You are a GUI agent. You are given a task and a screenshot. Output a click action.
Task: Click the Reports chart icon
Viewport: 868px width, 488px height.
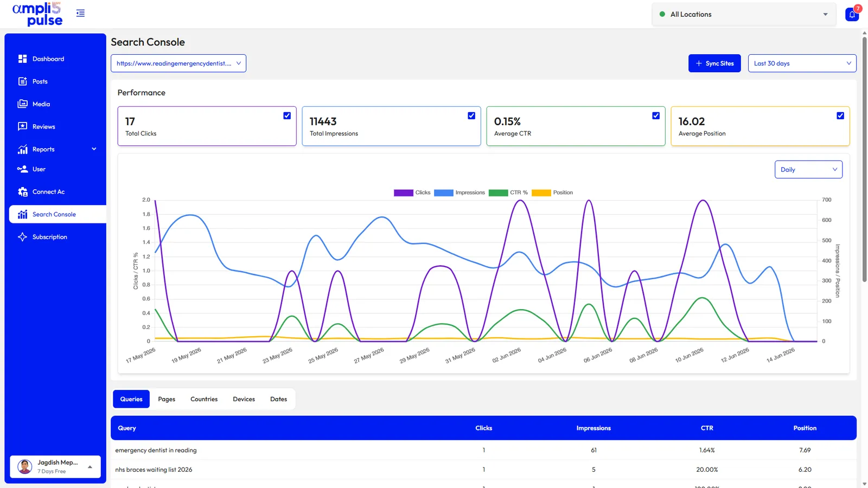click(x=22, y=149)
